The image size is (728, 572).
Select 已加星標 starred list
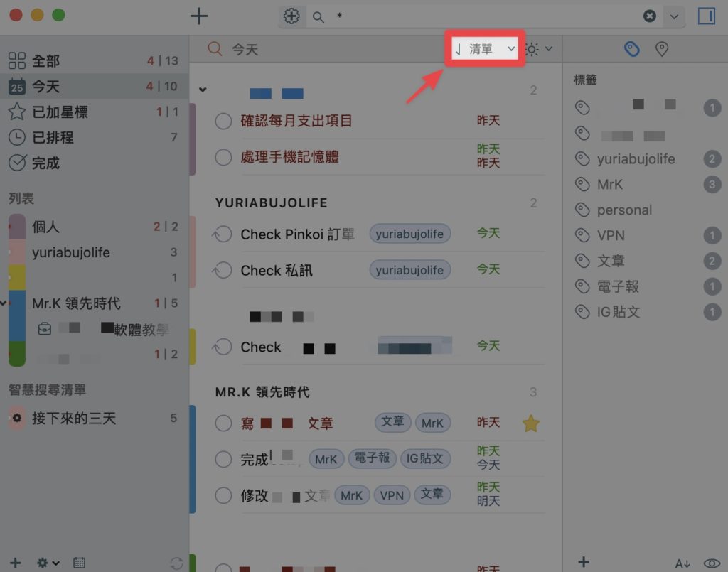95,112
